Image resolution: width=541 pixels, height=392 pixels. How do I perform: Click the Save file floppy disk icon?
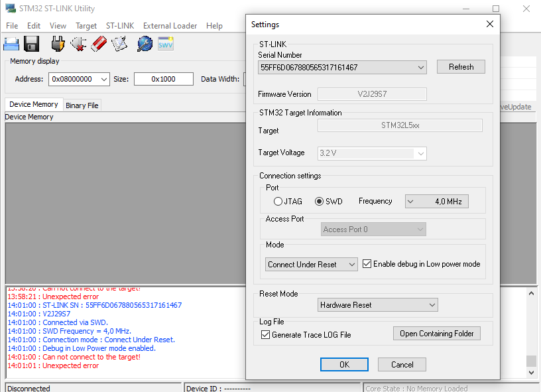click(x=31, y=44)
